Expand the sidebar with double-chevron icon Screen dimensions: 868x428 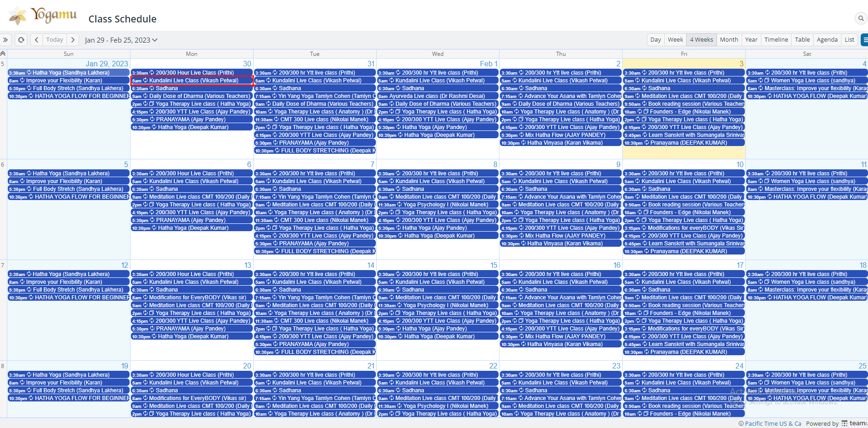coord(5,40)
